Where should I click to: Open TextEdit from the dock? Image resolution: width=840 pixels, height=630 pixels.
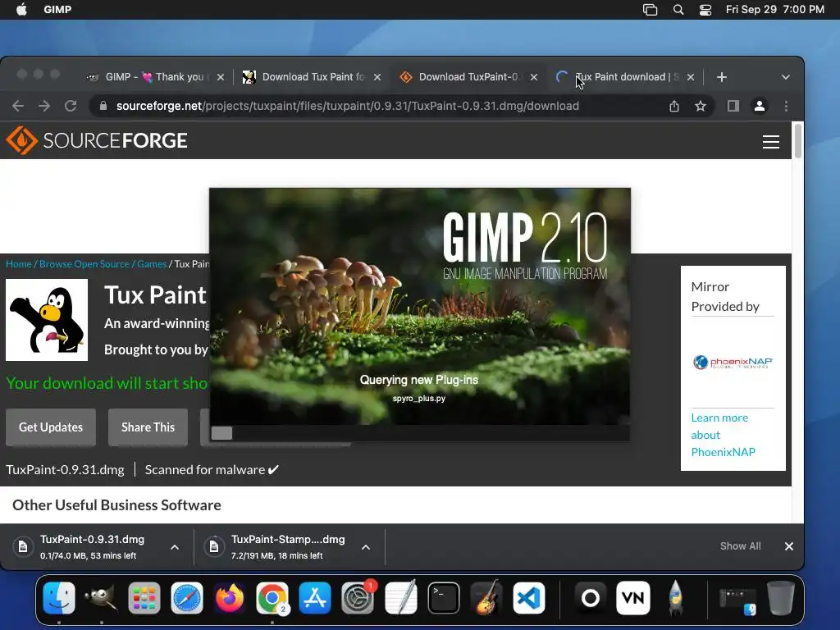[400, 598]
